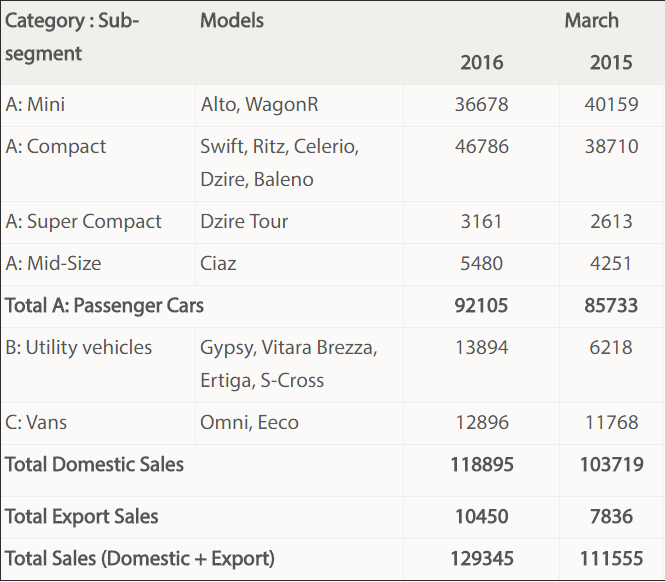The image size is (665, 582).
Task: Click the "A: Super Compact" row label
Action: click(83, 221)
